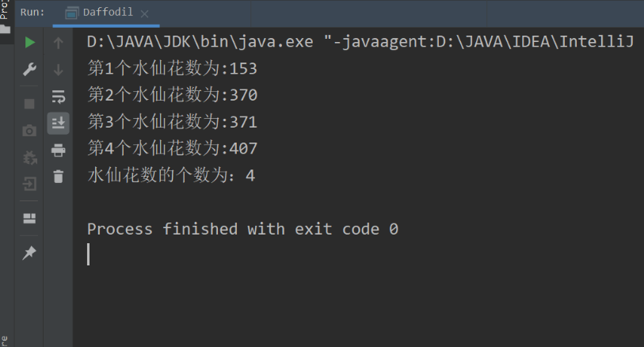Click the green Rerun Daffodil play icon
The image size is (644, 347).
tap(29, 42)
